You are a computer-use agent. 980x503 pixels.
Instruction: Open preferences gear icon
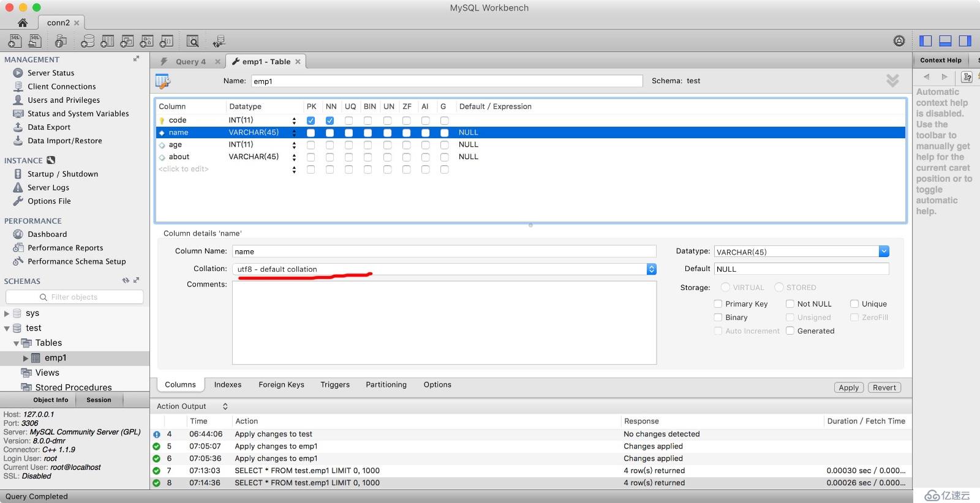(x=899, y=41)
